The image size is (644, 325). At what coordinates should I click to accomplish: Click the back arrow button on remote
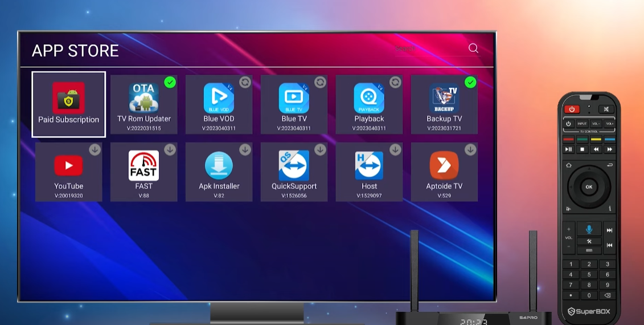coord(609,165)
